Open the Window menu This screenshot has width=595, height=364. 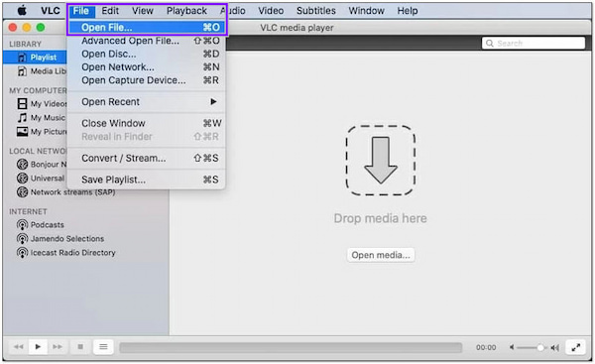pyautogui.click(x=366, y=11)
